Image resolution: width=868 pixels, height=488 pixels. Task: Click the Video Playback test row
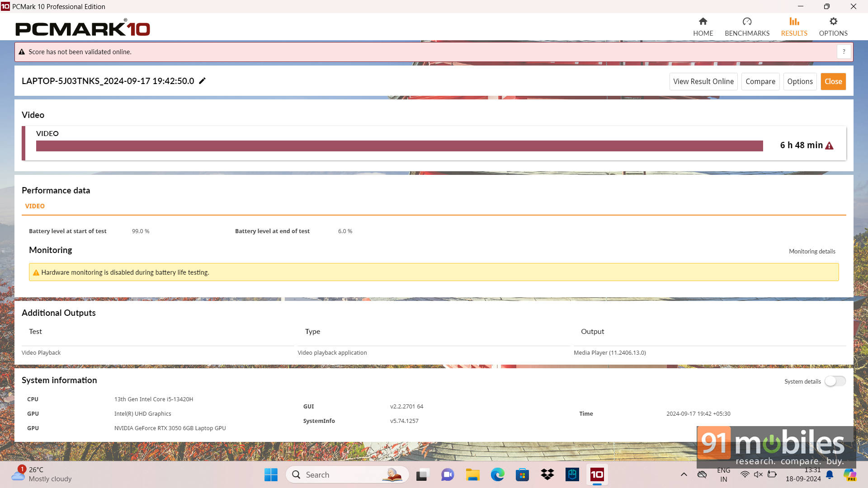tap(41, 352)
